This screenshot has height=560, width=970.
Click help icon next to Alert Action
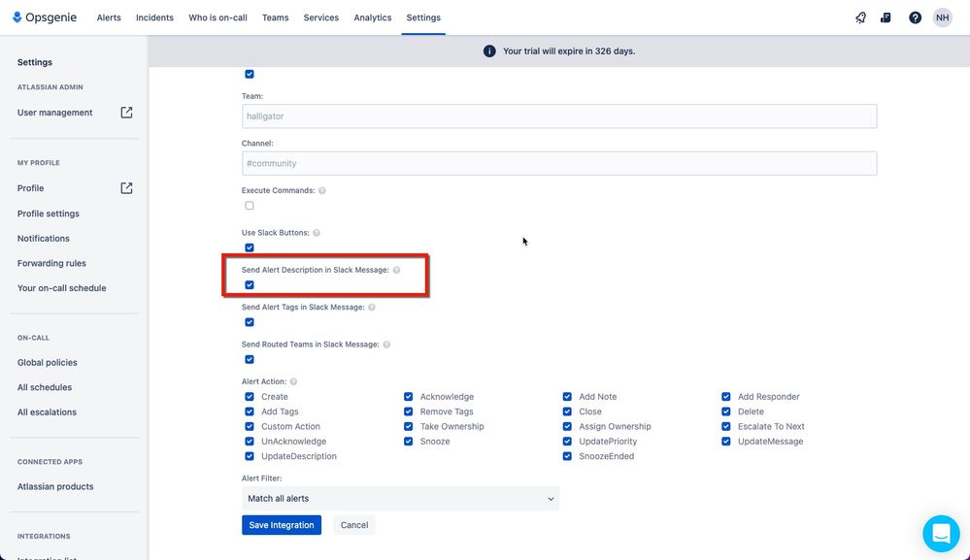pos(294,382)
